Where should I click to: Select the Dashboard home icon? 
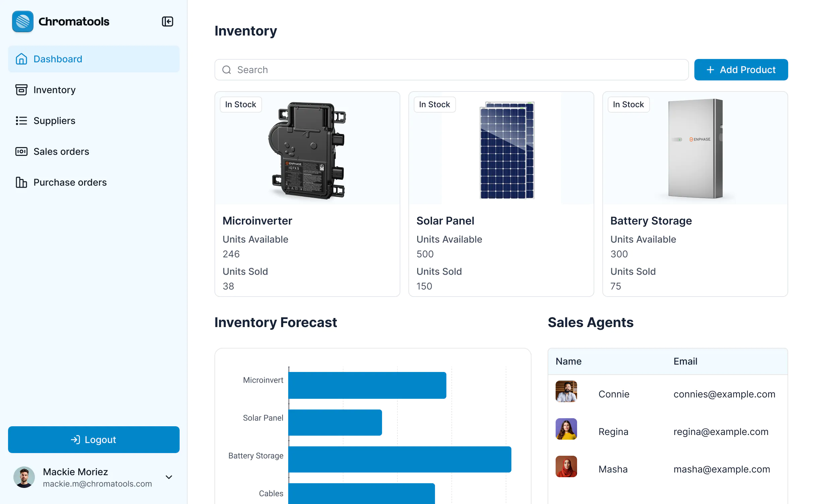[21, 59]
